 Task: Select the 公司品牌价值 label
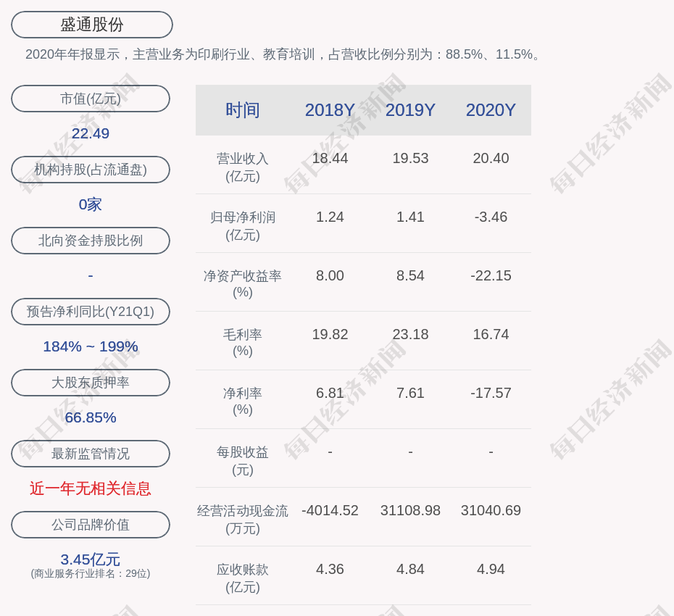(91, 525)
